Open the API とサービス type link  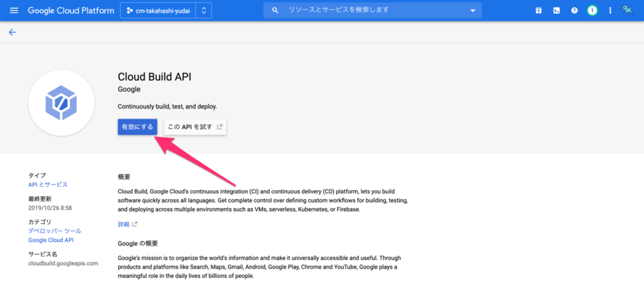pyautogui.click(x=48, y=185)
